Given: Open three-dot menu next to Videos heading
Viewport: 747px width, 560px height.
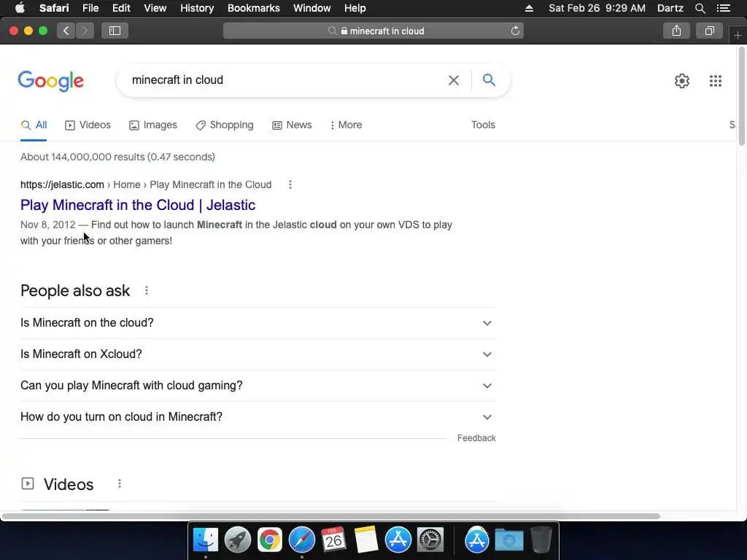Looking at the screenshot, I should [x=120, y=484].
